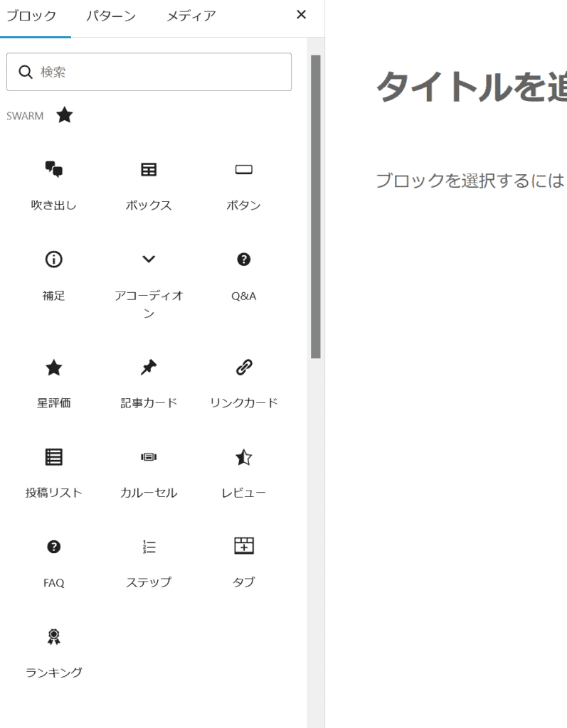Insert the Q&A block
This screenshot has width=567, height=728.
coord(243,275)
